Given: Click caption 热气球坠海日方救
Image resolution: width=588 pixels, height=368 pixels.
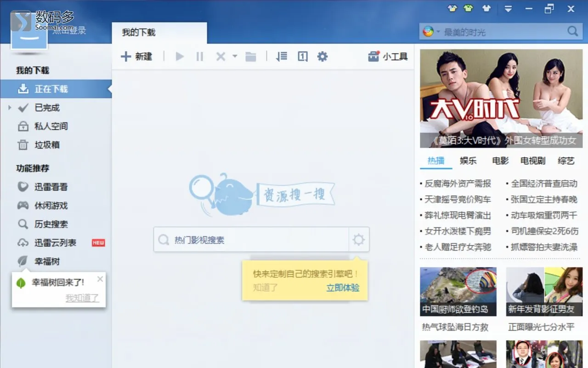Looking at the screenshot, I should tap(455, 327).
